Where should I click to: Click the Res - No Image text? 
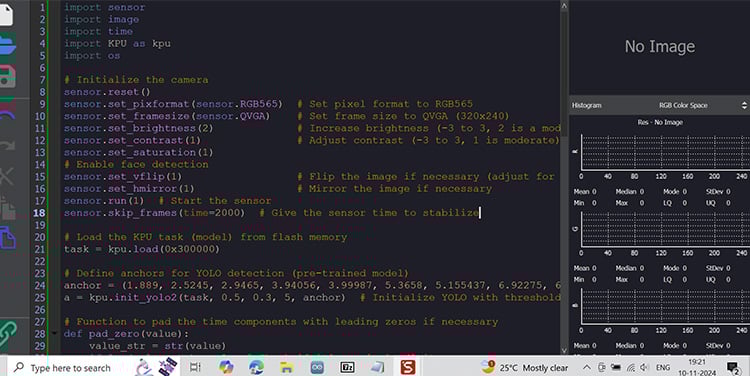point(660,122)
